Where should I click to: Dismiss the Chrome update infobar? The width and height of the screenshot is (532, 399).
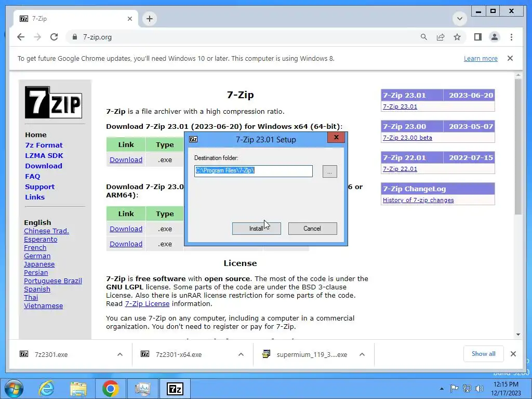pyautogui.click(x=510, y=58)
